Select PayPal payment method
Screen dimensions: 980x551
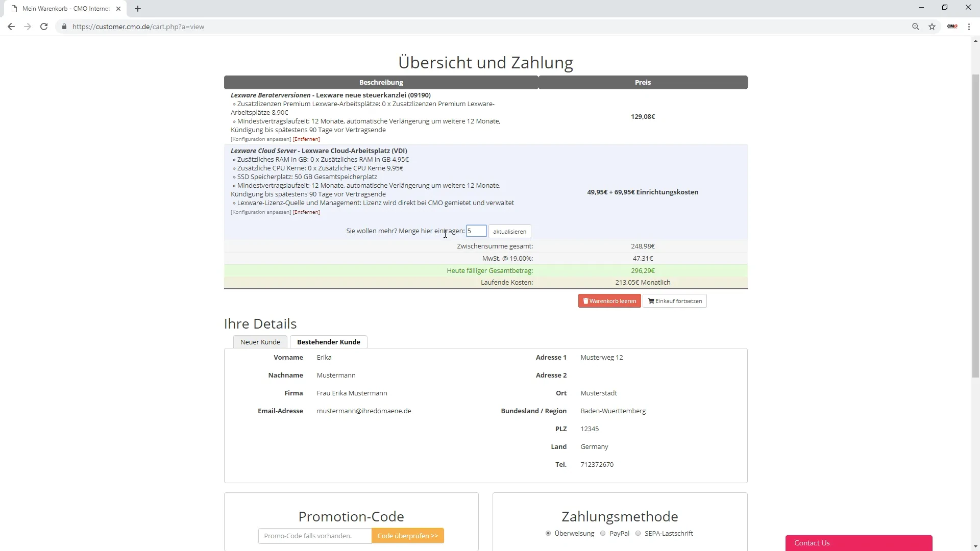point(603,534)
